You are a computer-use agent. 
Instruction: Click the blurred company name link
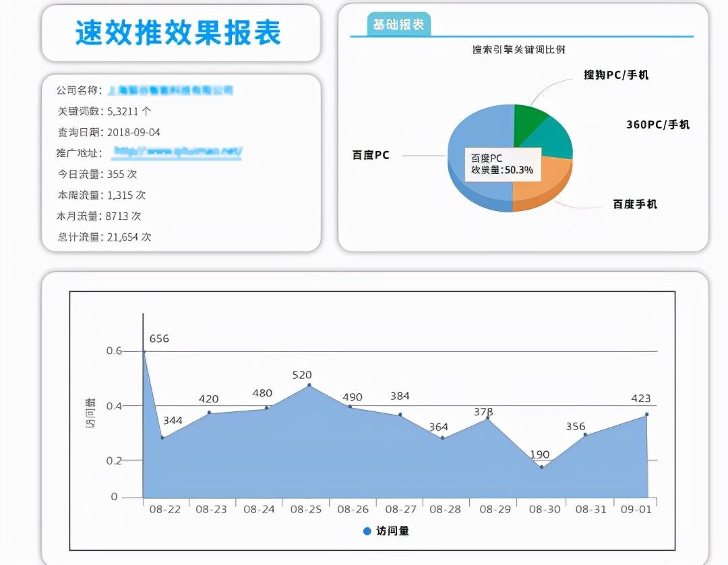click(x=170, y=90)
